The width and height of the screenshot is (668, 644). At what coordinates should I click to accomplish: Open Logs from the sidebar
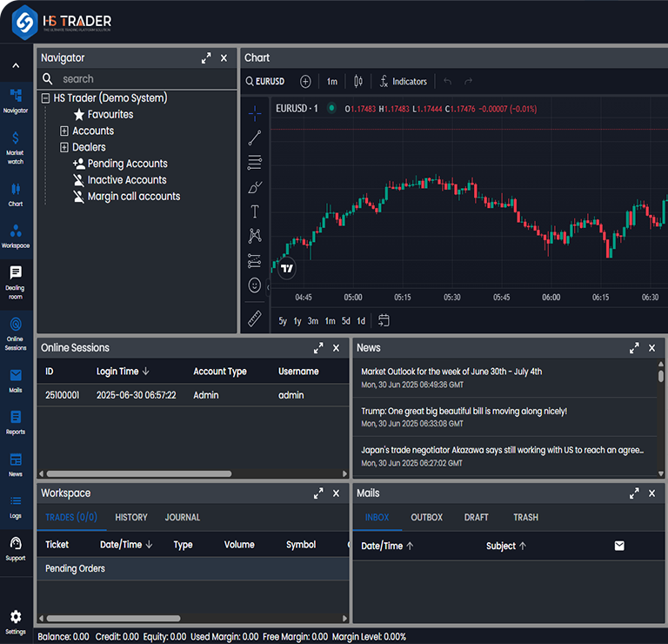pos(16,506)
